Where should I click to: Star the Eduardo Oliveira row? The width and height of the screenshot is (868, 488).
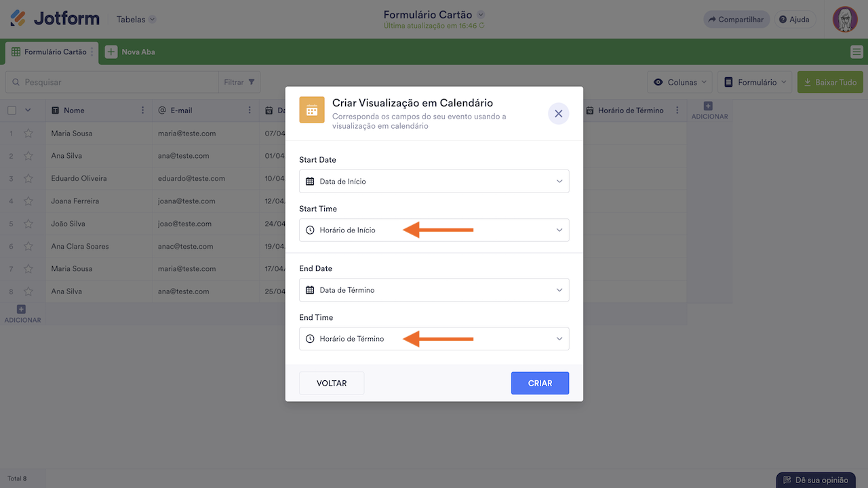[x=28, y=178]
